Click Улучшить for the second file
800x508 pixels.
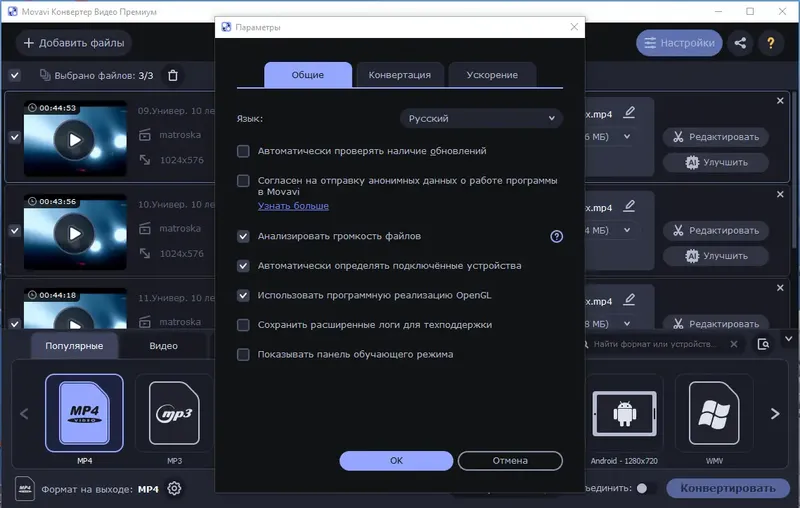coord(715,256)
